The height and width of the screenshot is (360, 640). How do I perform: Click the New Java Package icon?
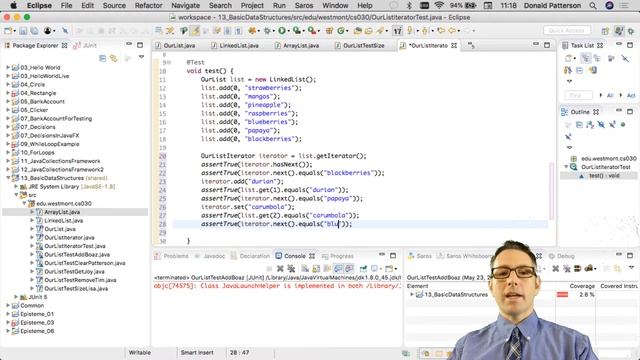[329, 31]
